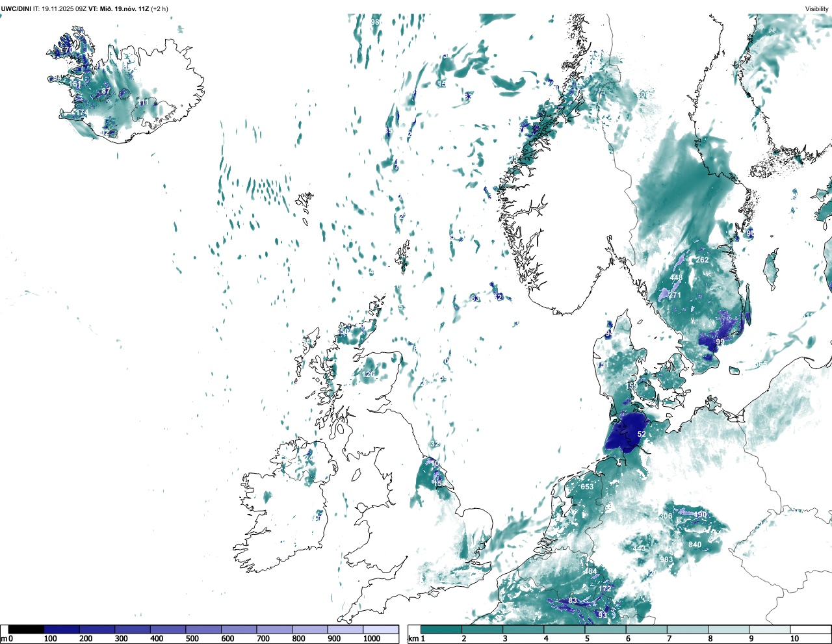Click the '448' visibility value on the map

676,277
